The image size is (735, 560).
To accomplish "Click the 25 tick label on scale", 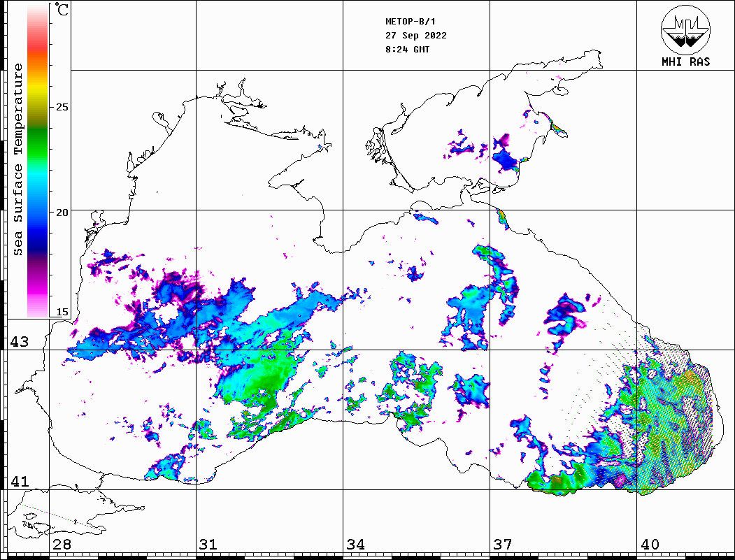I will coord(62,107).
